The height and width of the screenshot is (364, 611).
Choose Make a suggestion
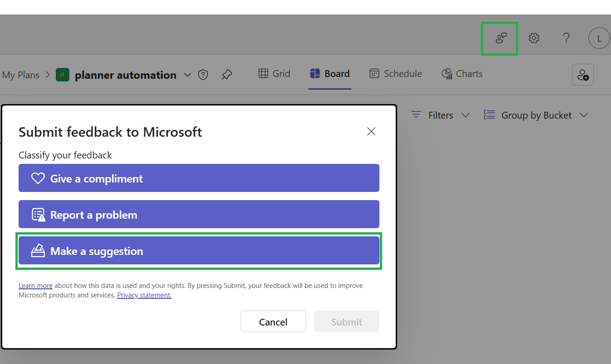[199, 250]
